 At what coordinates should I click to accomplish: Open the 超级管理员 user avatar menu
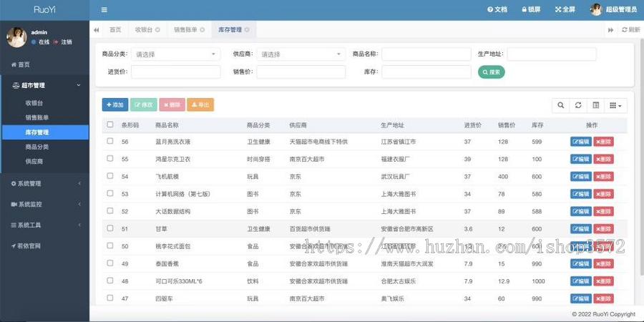613,10
